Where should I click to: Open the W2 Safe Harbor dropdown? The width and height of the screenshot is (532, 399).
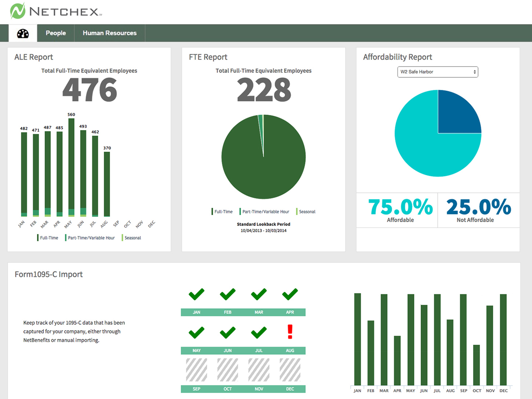pos(438,72)
